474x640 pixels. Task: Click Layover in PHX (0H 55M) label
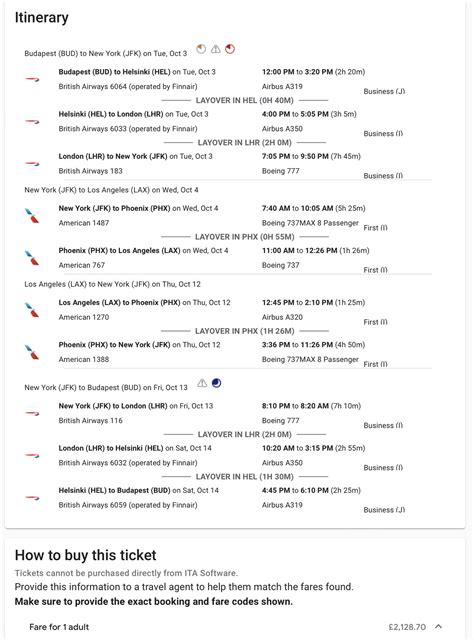pos(245,237)
